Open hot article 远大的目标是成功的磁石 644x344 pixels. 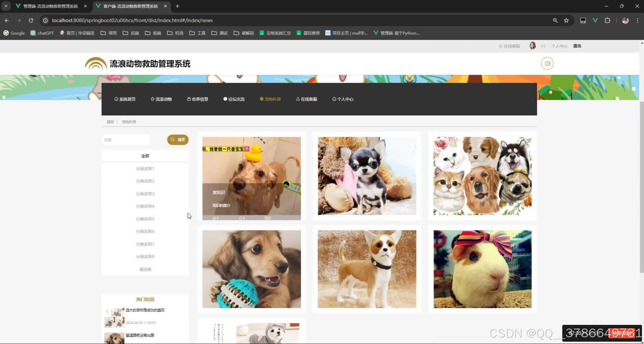(145, 310)
